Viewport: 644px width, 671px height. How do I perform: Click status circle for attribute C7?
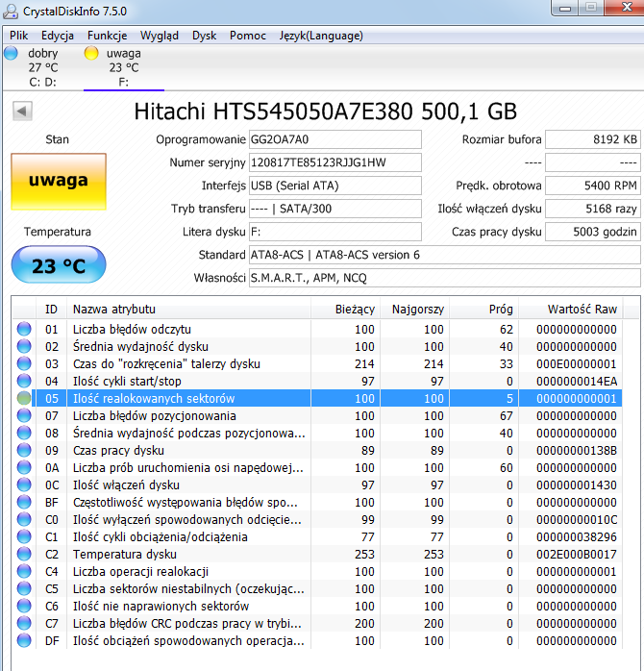point(24,624)
